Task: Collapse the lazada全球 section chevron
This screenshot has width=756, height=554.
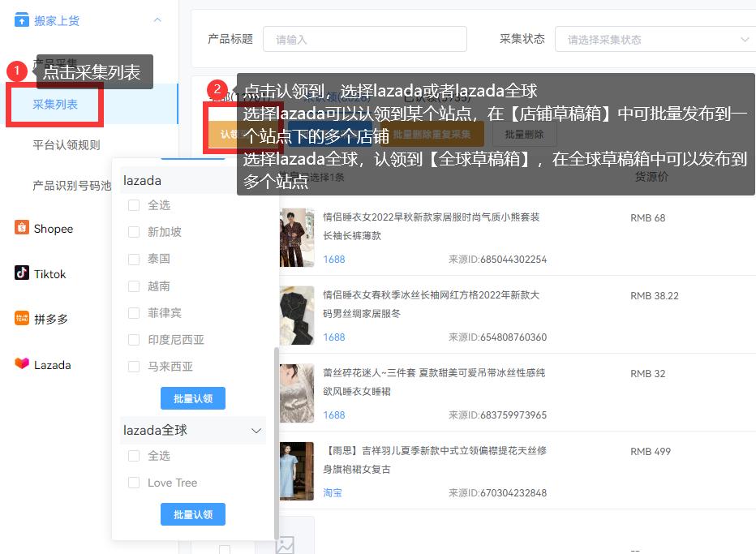Action: 256,431
